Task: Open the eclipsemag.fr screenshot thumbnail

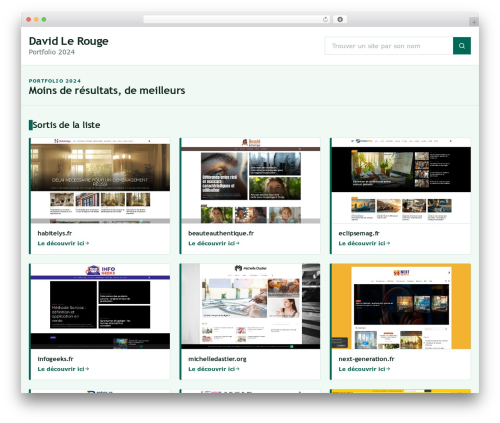Action: pyautogui.click(x=401, y=181)
